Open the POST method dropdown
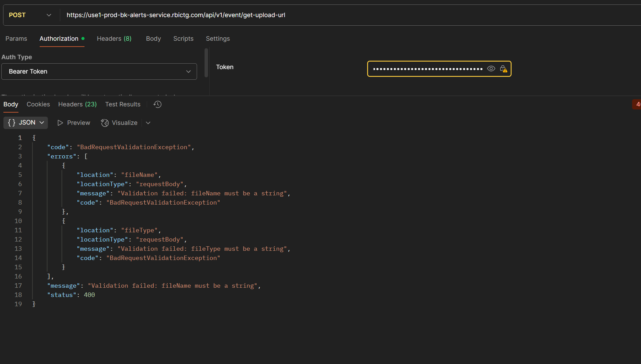This screenshot has height=364, width=641. point(30,15)
